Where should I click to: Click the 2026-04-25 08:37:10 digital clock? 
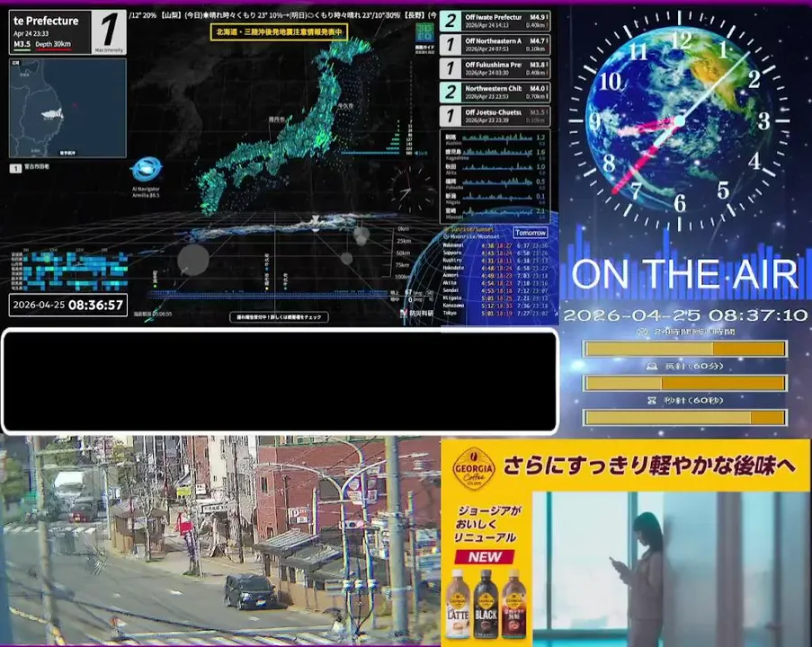[x=685, y=315]
